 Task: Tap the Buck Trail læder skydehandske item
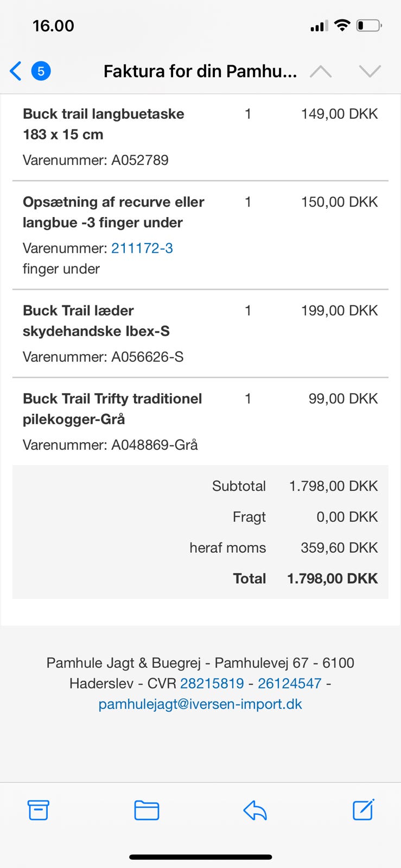96,321
